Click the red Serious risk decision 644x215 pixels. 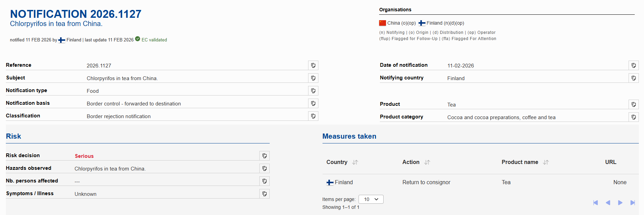[x=84, y=156]
